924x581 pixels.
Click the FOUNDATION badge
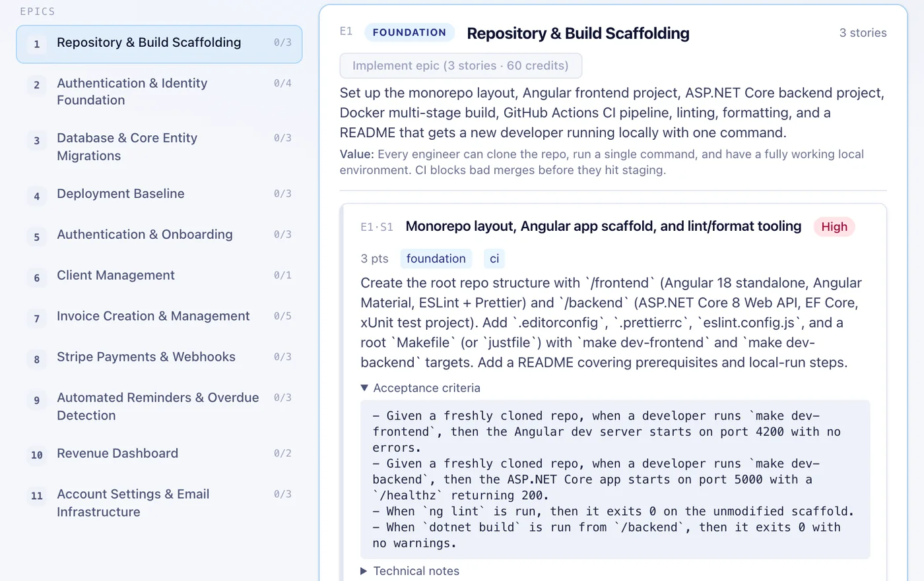(409, 32)
